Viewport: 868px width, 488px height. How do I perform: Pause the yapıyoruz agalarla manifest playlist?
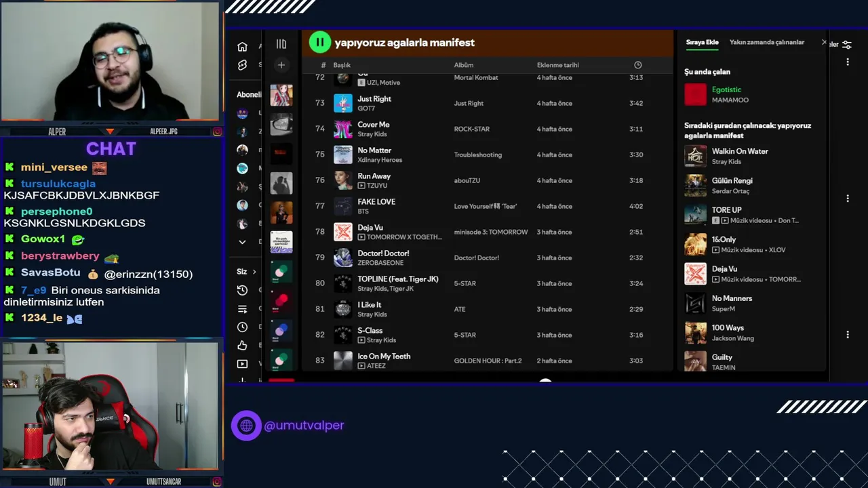click(x=319, y=42)
